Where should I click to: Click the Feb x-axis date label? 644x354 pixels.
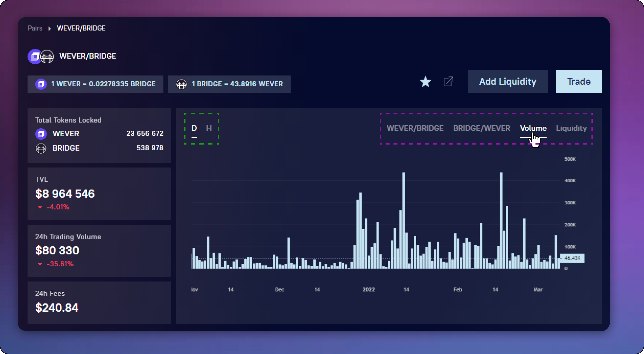click(x=458, y=289)
